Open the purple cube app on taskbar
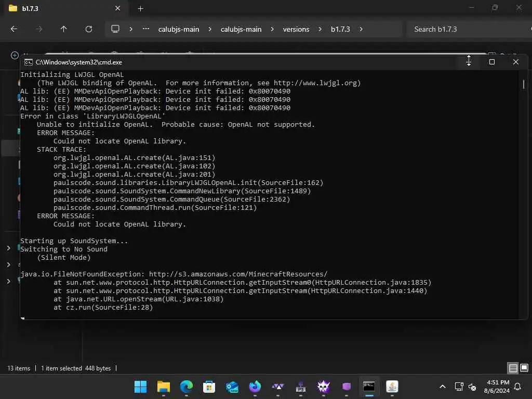Image resolution: width=532 pixels, height=399 pixels. [347, 387]
